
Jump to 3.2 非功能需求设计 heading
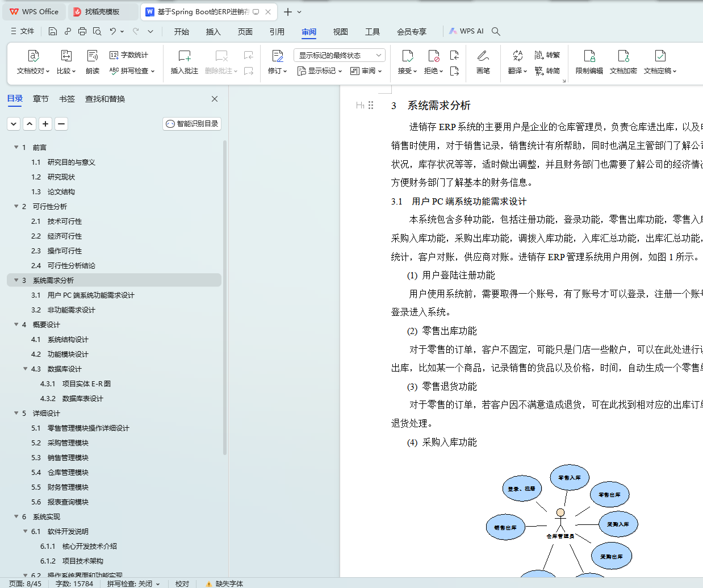(63, 310)
